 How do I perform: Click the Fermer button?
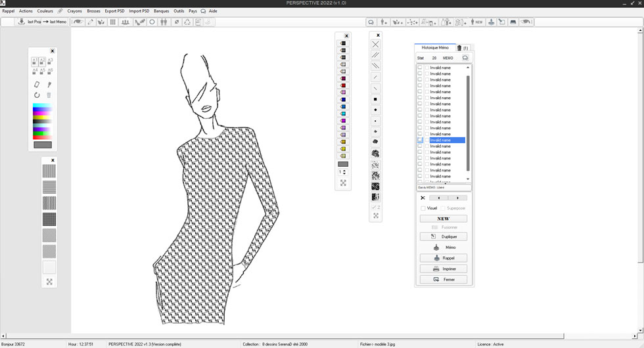tap(444, 279)
